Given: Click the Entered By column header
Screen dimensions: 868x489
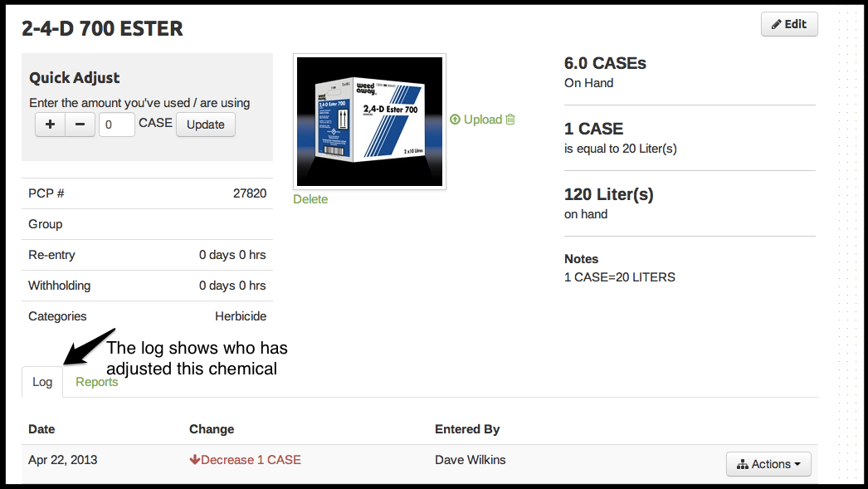Looking at the screenshot, I should pyautogui.click(x=467, y=429).
